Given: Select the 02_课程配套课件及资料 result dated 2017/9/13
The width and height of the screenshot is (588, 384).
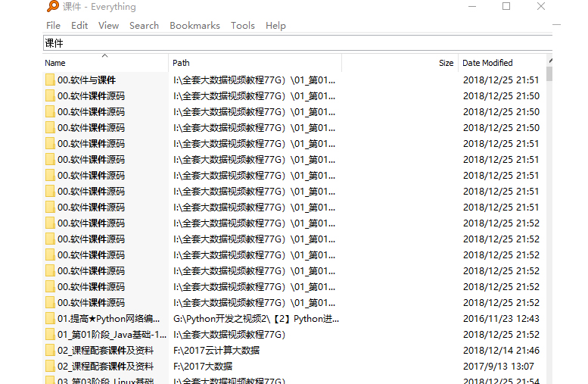Looking at the screenshot, I should 105,366.
